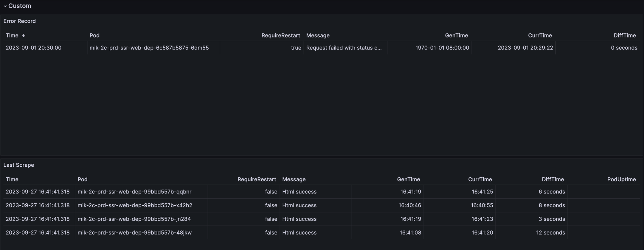Select pod cell ending in 6dm55

point(149,48)
